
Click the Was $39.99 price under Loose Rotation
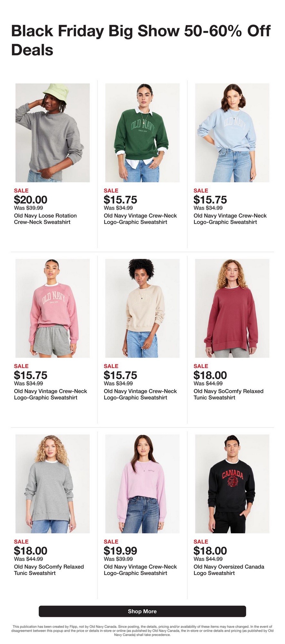tap(28, 208)
